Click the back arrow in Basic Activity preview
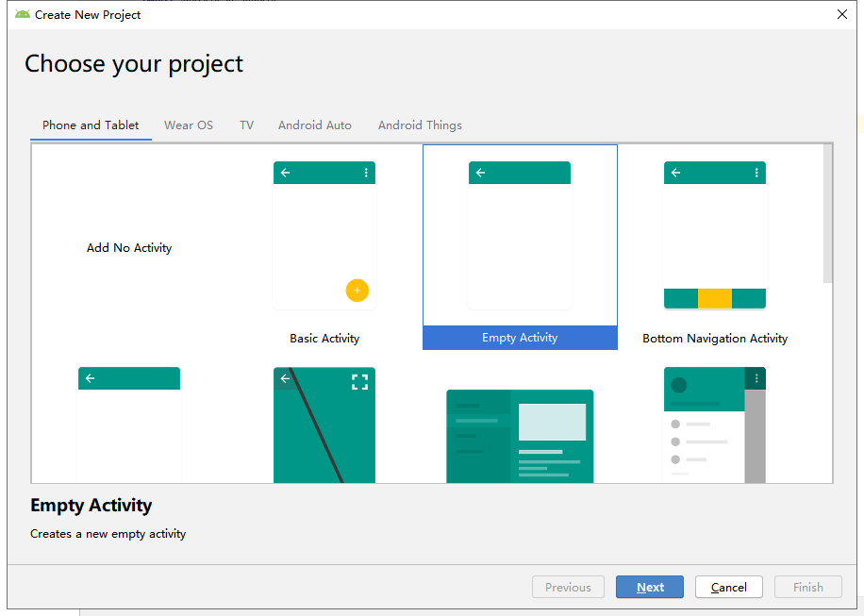 pos(286,173)
